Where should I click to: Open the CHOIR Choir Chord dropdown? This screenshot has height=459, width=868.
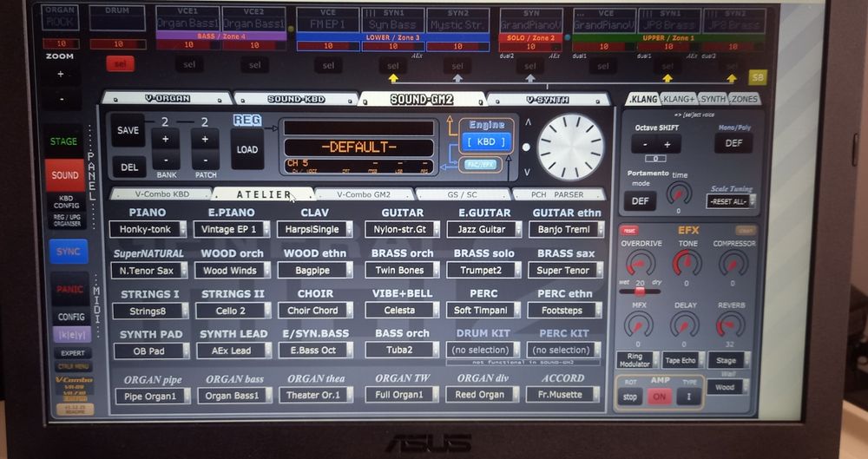[x=316, y=310]
